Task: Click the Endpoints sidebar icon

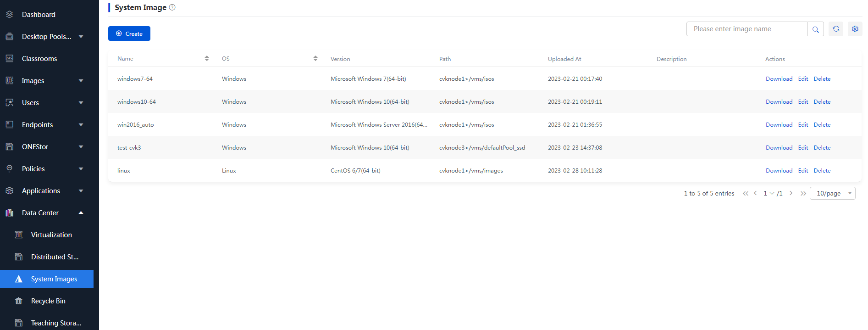Action: click(9, 125)
